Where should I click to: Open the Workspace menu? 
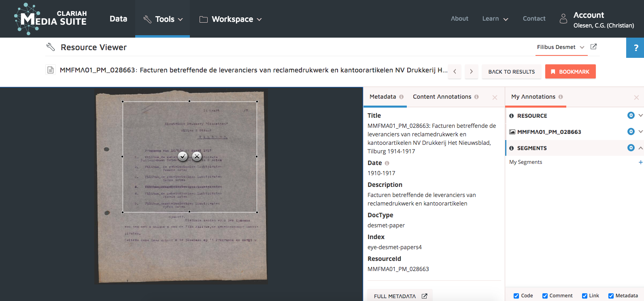point(231,19)
